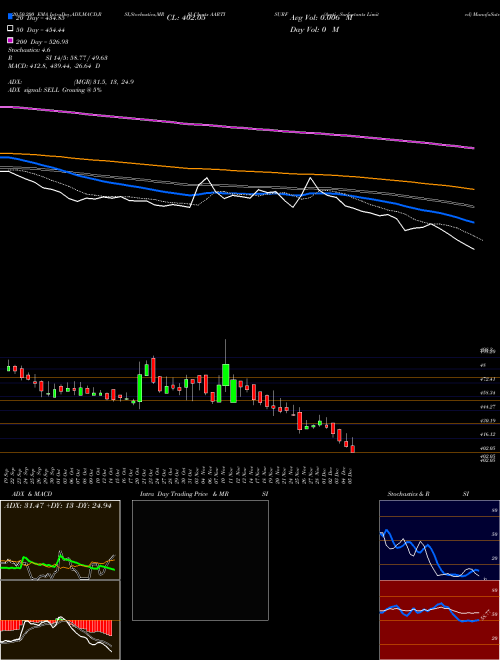Click the 444.27 price axis label
The image size is (500, 660).
point(488,407)
